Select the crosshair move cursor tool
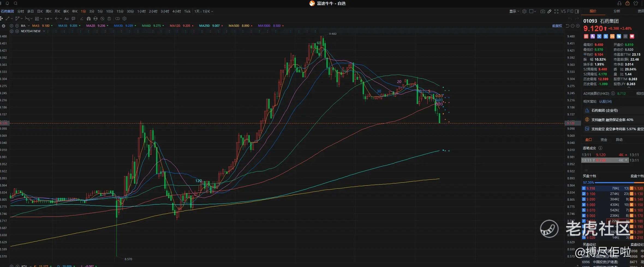The width and height of the screenshot is (644, 267). click(x=1, y=19)
